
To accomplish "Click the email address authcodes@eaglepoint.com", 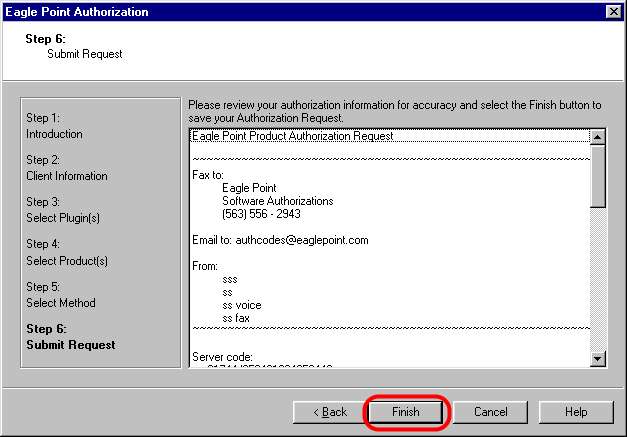I will pos(302,240).
